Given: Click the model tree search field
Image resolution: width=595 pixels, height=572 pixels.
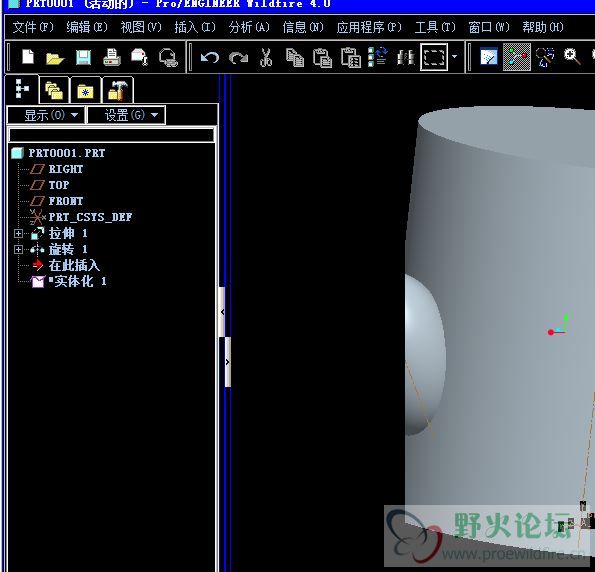Looking at the screenshot, I should pyautogui.click(x=111, y=135).
